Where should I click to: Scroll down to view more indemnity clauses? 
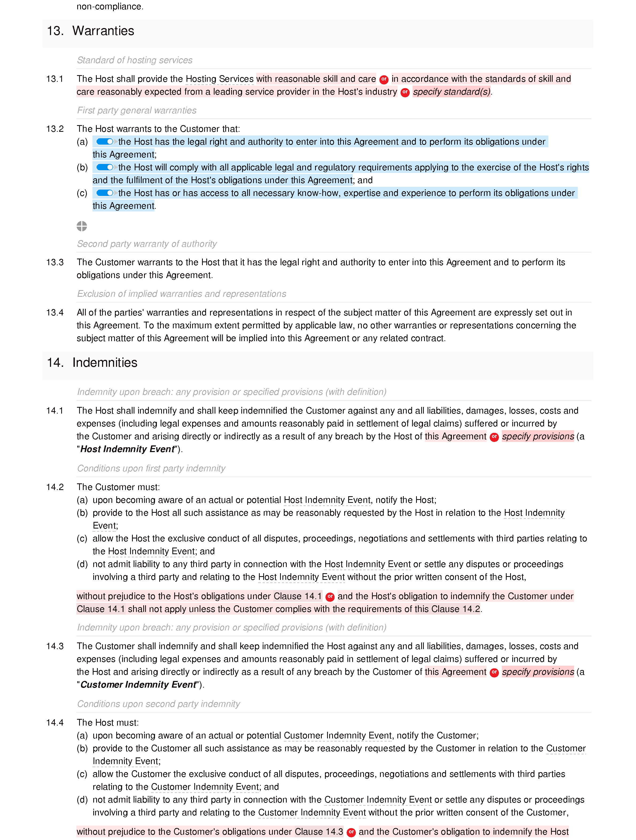[x=318, y=839]
